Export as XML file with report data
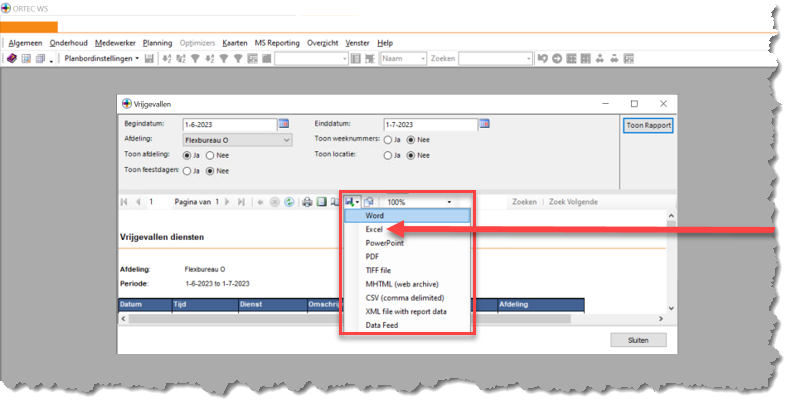Screen dimensions: 794x406 click(408, 311)
